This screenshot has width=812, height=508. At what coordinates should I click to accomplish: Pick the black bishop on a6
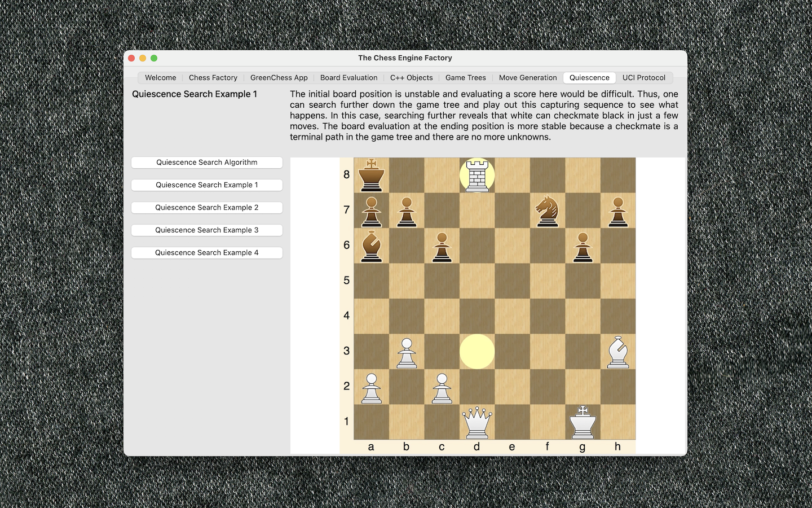pos(371,246)
